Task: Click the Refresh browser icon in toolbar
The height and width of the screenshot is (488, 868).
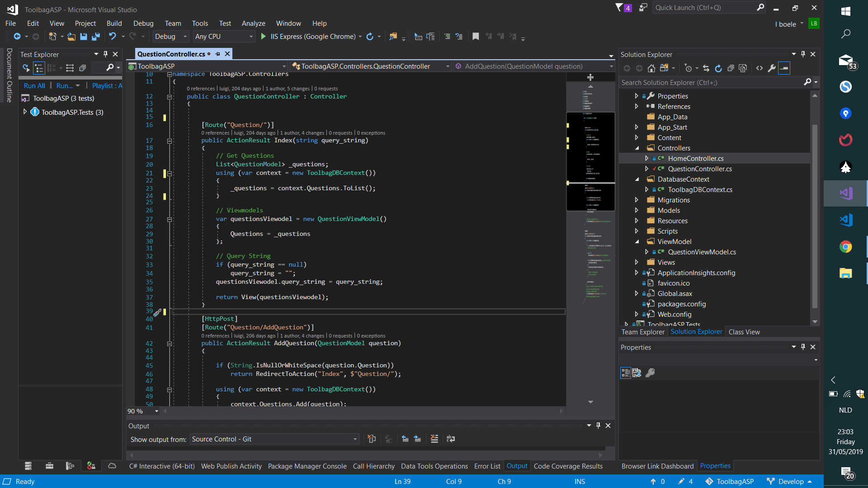Action: pyautogui.click(x=370, y=37)
